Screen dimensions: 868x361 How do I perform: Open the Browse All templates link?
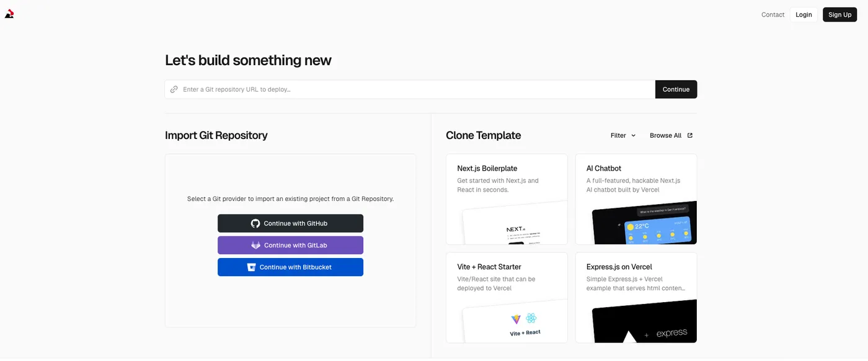tap(665, 135)
